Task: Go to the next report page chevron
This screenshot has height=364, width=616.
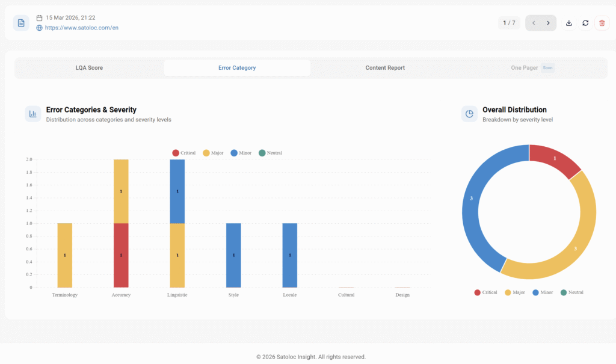Action: (548, 23)
